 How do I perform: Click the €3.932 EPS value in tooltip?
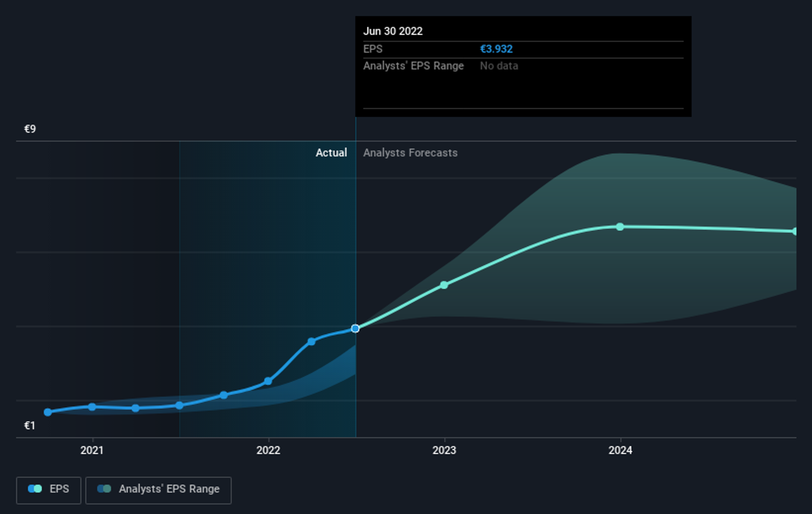(496, 49)
